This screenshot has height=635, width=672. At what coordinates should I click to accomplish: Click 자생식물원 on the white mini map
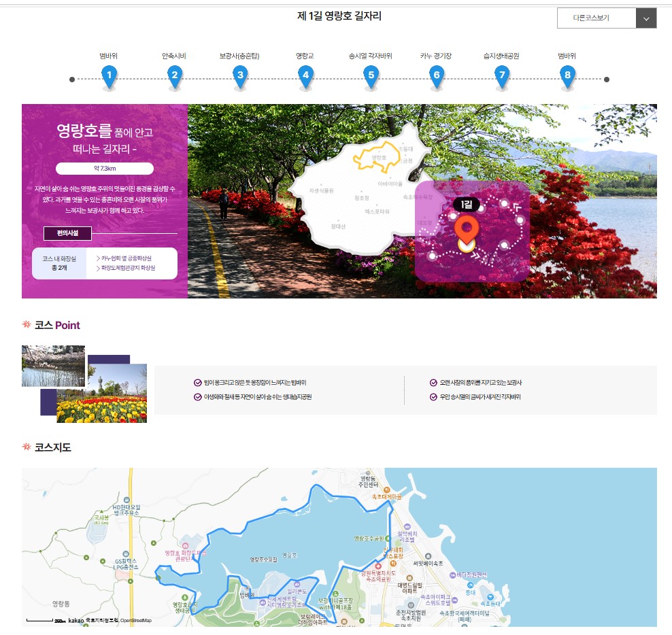coord(322,190)
